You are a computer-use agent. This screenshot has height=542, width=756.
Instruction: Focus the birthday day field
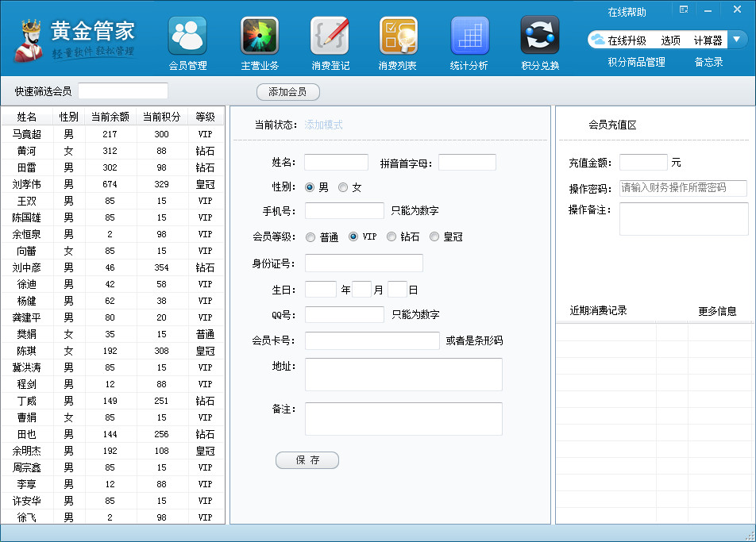click(397, 290)
